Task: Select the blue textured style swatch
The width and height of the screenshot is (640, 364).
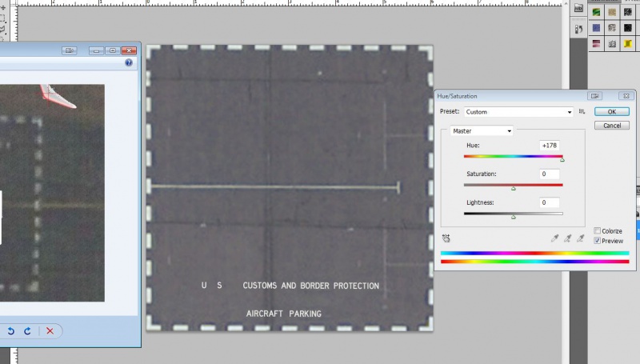Action: [x=596, y=28]
